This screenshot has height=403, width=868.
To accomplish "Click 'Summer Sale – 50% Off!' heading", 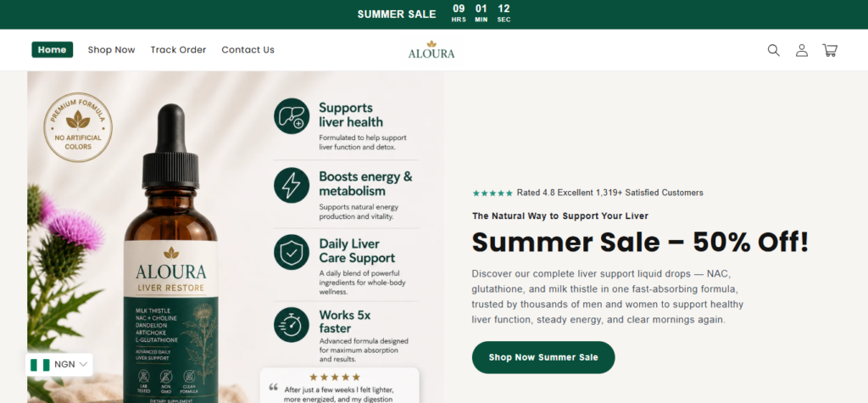I will pos(641,243).
